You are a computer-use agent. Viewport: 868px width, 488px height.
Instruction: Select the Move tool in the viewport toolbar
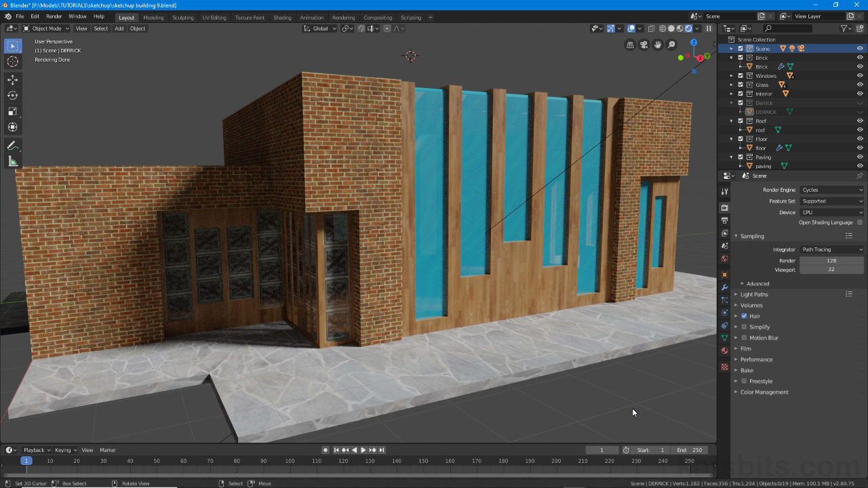[x=13, y=79]
